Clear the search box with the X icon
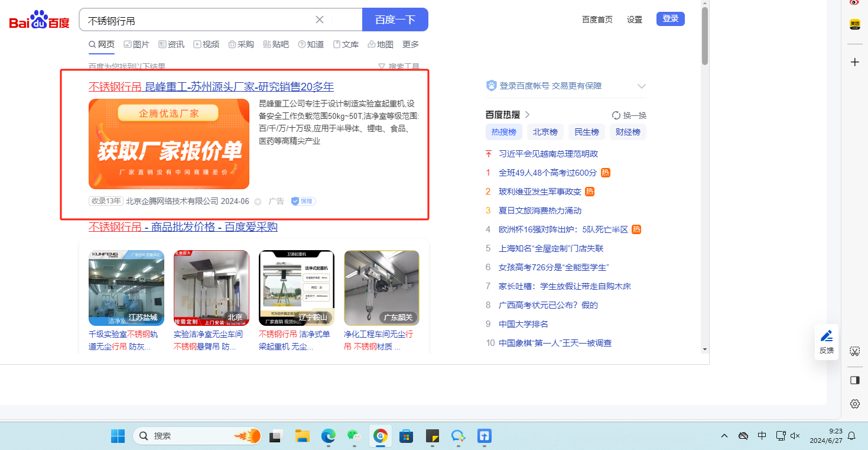868x450 pixels. pyautogui.click(x=320, y=20)
